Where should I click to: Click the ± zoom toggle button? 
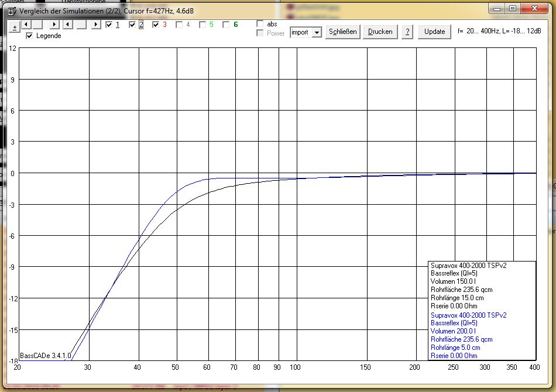point(14,28)
